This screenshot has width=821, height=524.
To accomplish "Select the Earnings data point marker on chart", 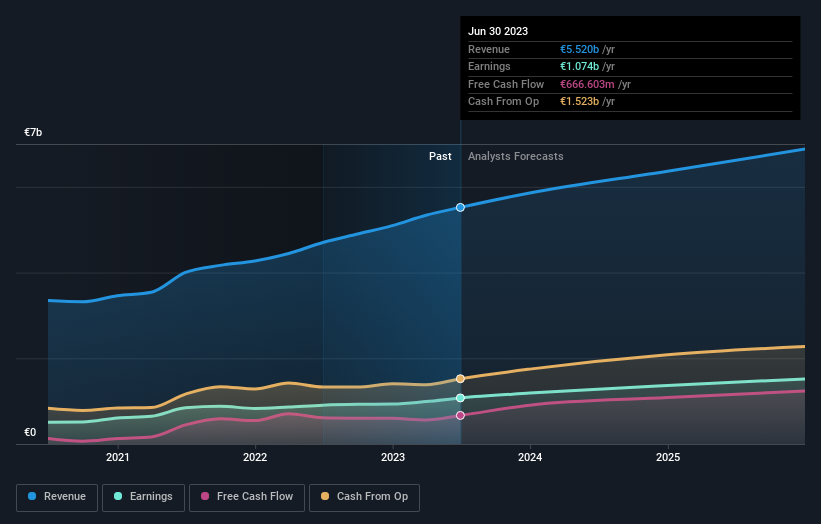I will [460, 398].
